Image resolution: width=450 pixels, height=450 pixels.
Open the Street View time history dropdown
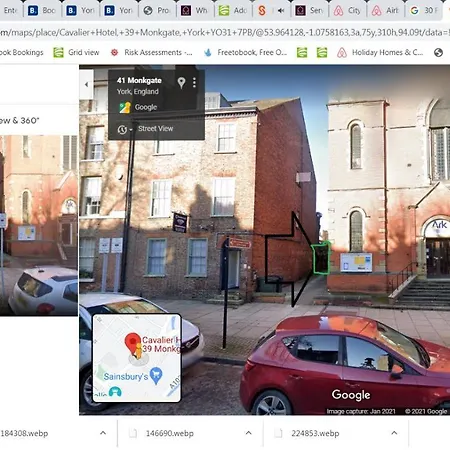click(x=125, y=129)
